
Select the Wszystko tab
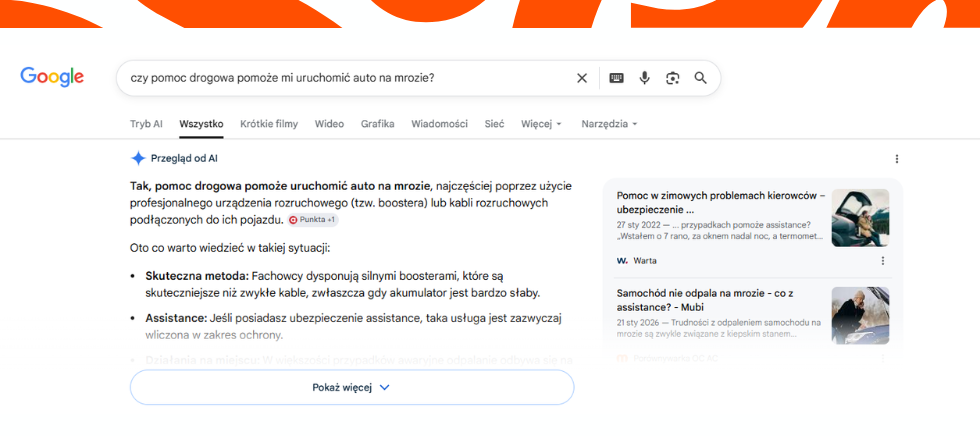coord(201,124)
